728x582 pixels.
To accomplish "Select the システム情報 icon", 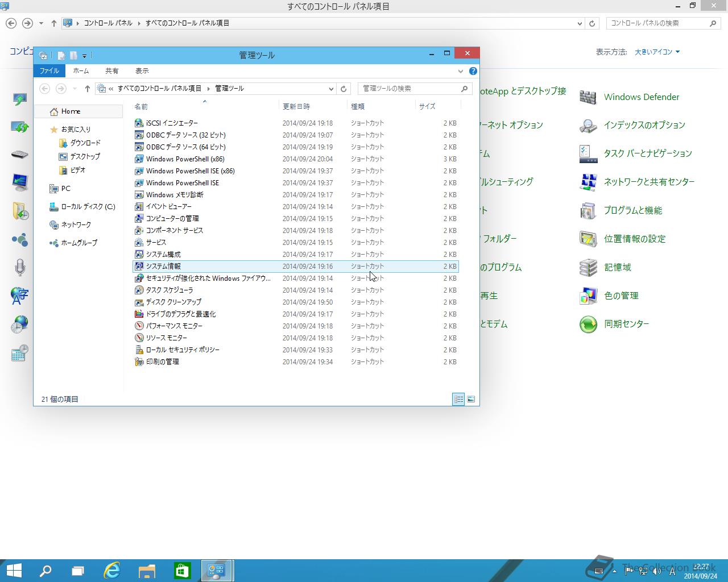I will (x=139, y=266).
